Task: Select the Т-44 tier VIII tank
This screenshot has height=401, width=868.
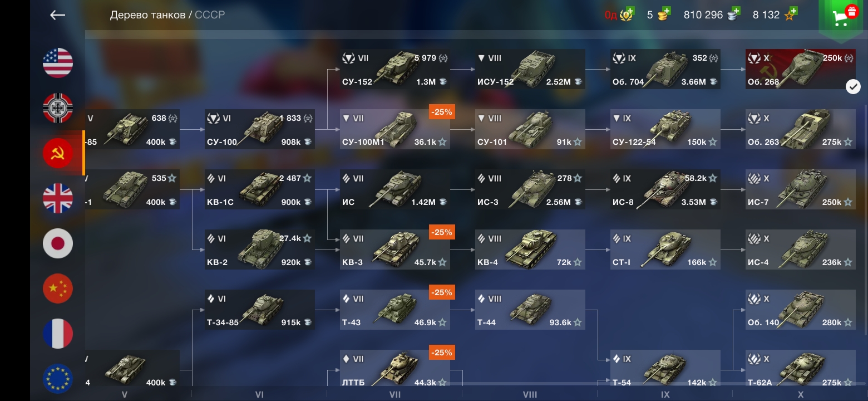Action: (530, 310)
